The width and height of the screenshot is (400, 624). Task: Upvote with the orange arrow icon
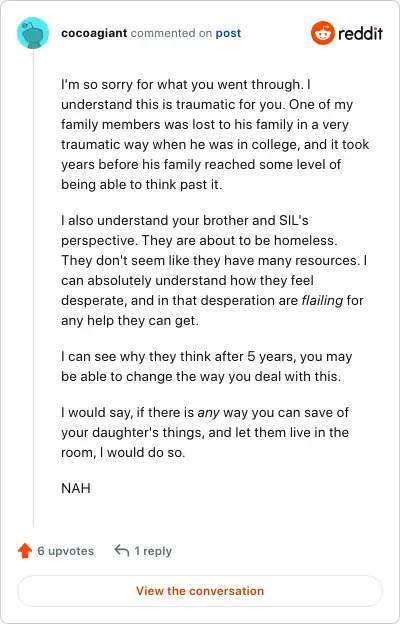(25, 551)
